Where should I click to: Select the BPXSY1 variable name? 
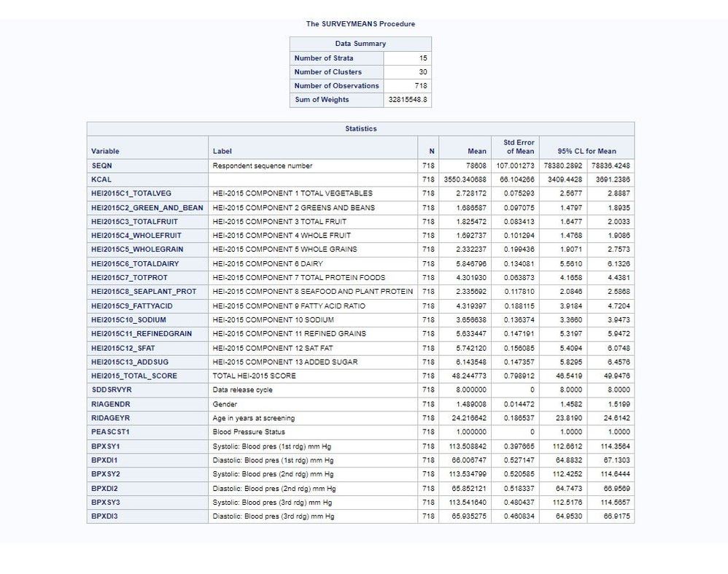[x=105, y=447]
